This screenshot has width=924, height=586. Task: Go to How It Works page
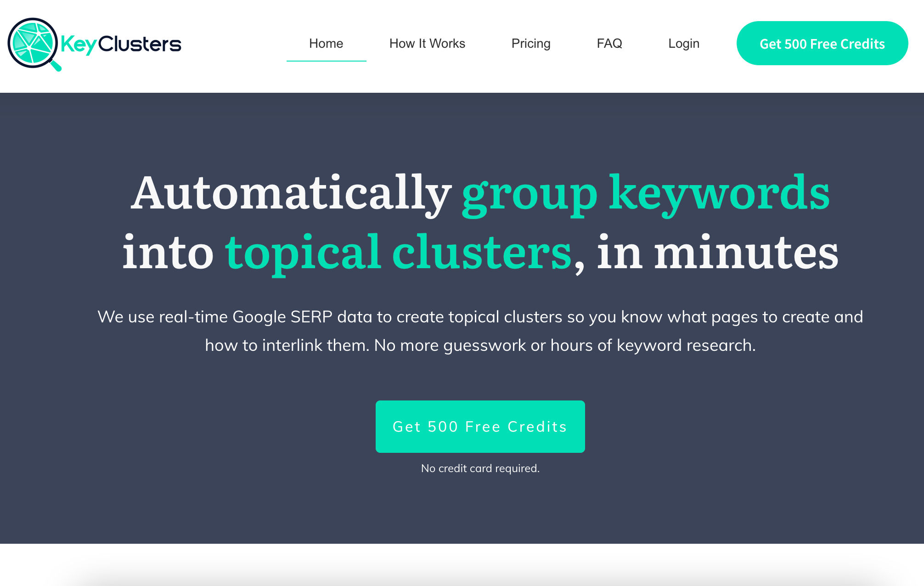coord(427,44)
